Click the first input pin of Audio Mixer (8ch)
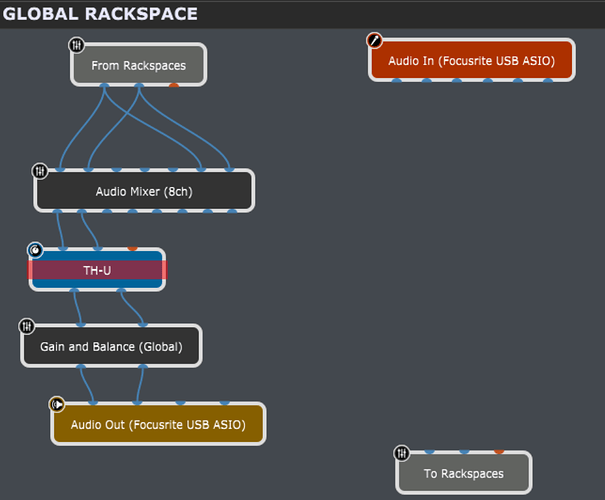The width and height of the screenshot is (605, 500). click(60, 169)
